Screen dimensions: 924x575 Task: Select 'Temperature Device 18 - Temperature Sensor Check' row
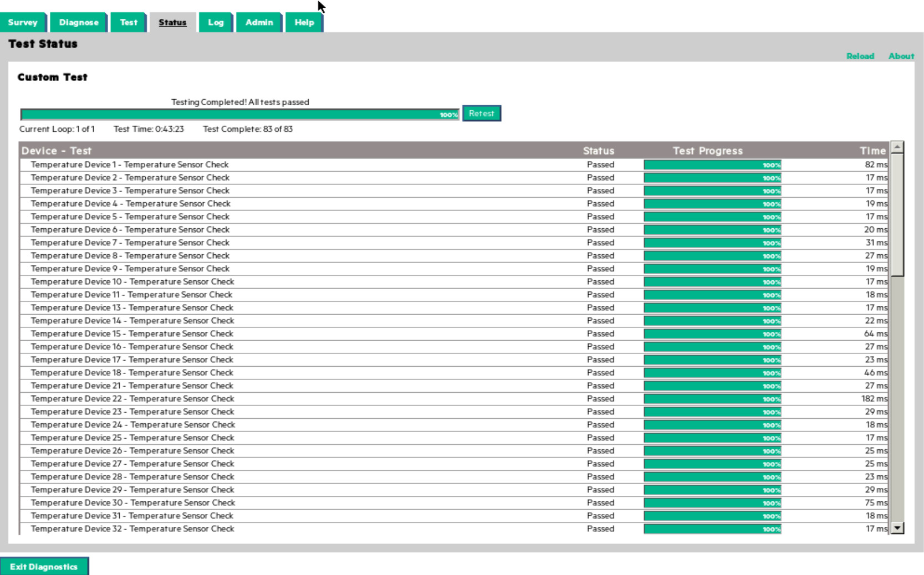pyautogui.click(x=454, y=373)
